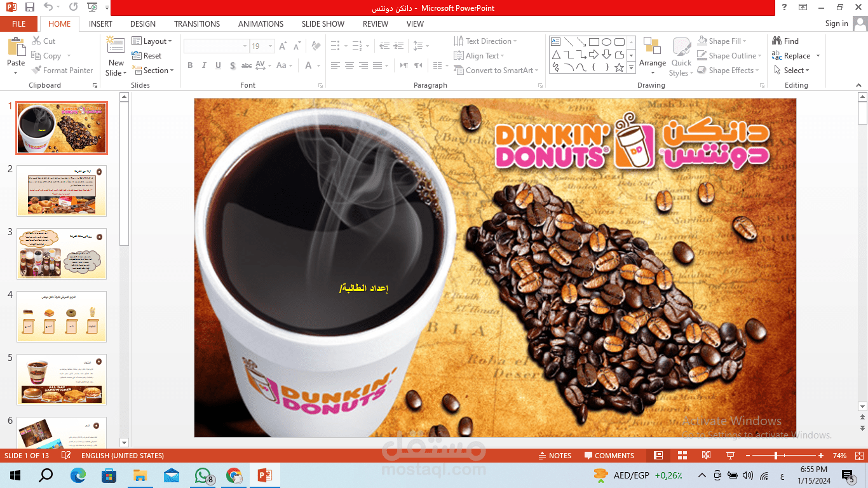
Task: Click Sign in link
Action: click(x=836, y=24)
